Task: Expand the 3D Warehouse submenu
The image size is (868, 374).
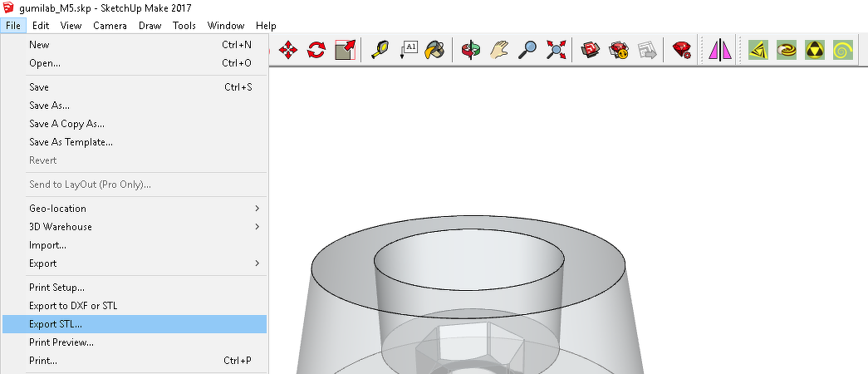Action: click(x=135, y=227)
